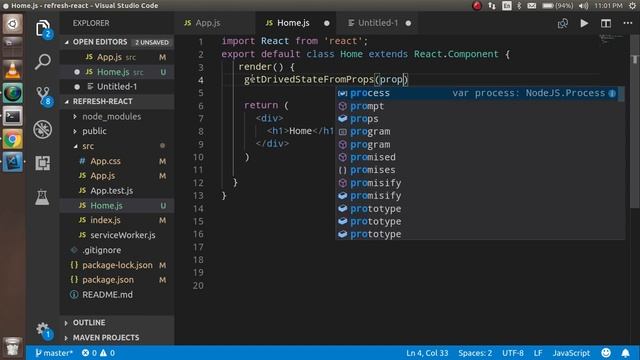Open index.js file
The width and height of the screenshot is (640, 360).
[x=116, y=220]
